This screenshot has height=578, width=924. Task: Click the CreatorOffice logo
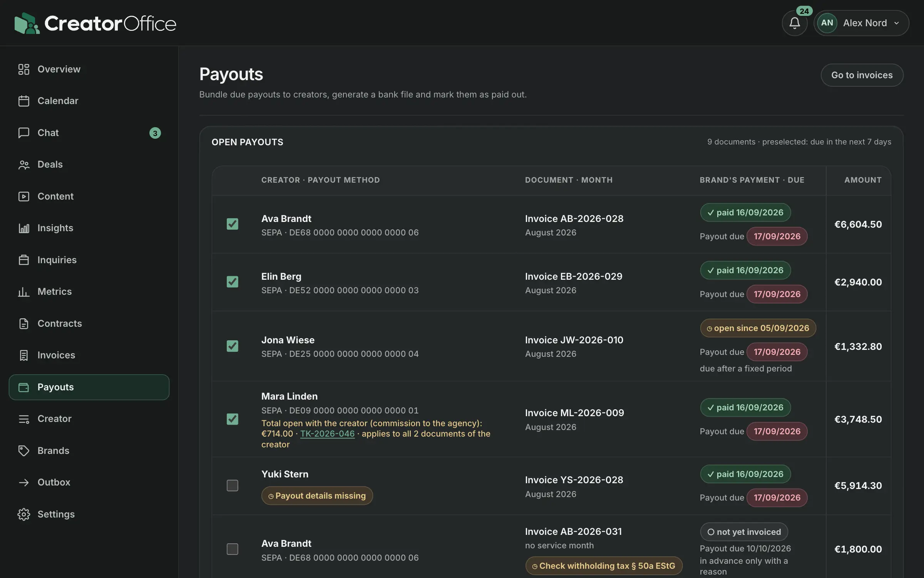[x=95, y=23]
